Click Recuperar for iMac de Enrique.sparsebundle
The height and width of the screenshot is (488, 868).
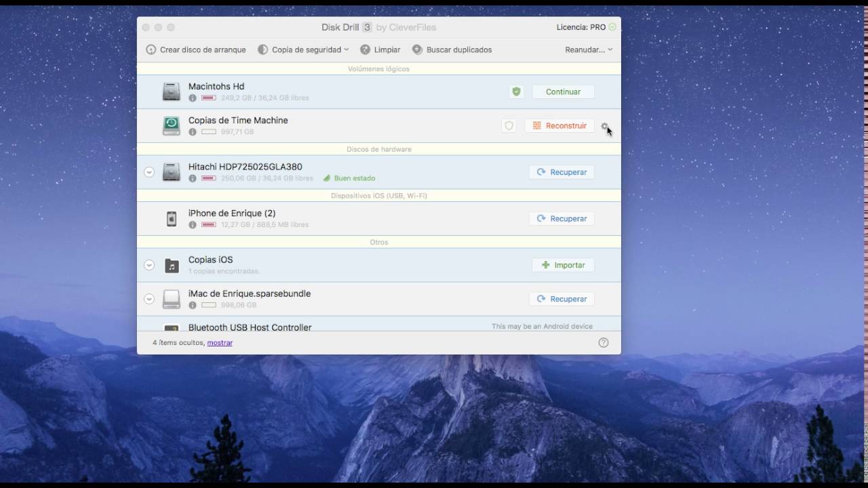[x=561, y=299]
